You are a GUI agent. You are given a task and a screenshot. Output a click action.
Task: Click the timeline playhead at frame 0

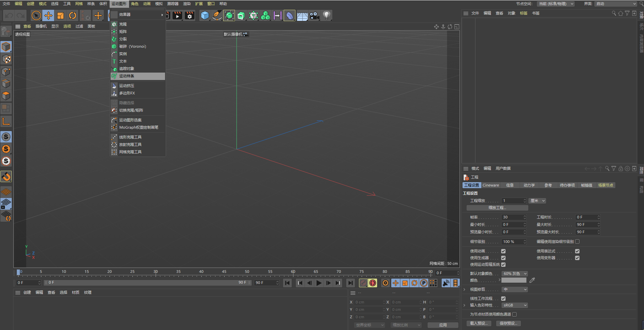18,272
